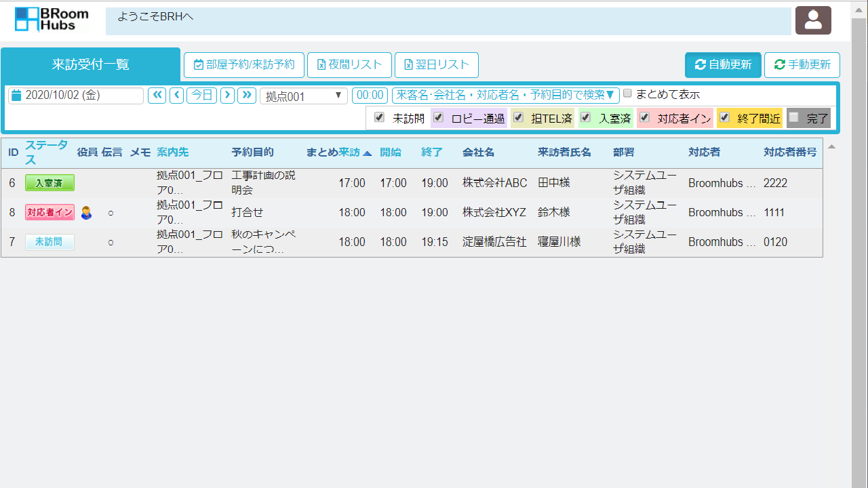Select the 株式会社XYZ company cell

494,213
